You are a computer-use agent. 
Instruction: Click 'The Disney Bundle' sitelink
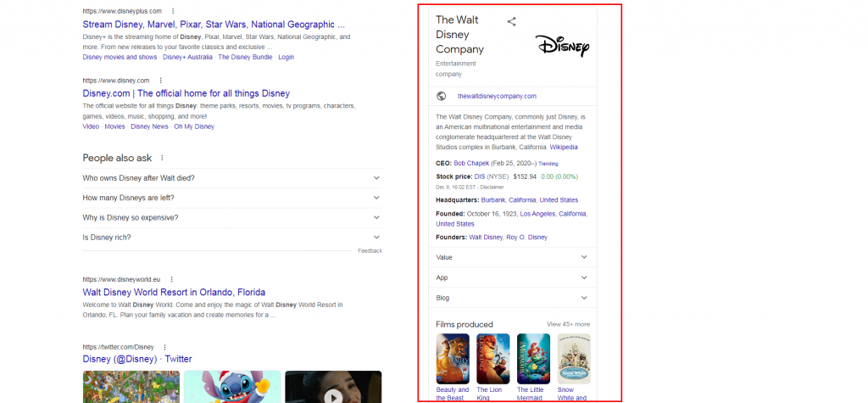(245, 57)
